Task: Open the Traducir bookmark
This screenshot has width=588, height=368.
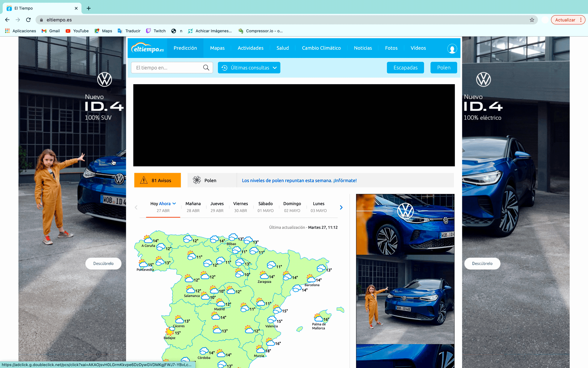Action: coord(129,31)
